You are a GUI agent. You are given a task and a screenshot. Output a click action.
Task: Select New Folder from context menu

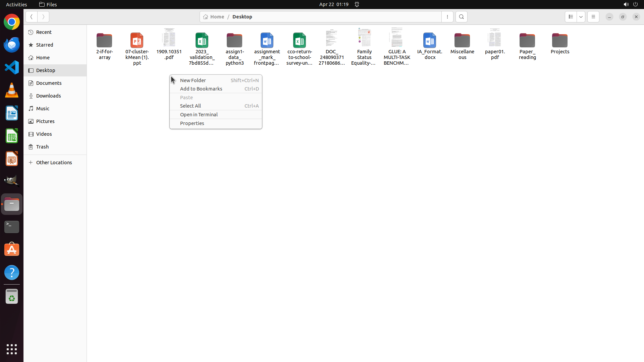coord(193,80)
